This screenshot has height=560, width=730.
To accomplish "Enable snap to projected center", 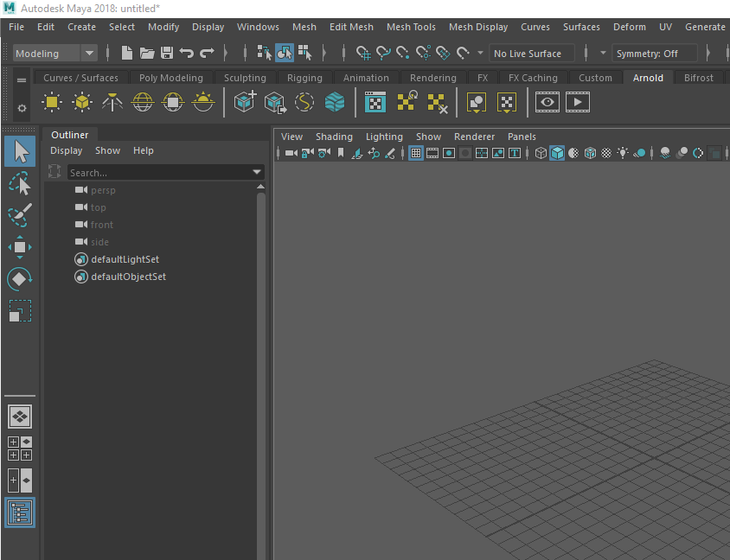I will tap(423, 53).
